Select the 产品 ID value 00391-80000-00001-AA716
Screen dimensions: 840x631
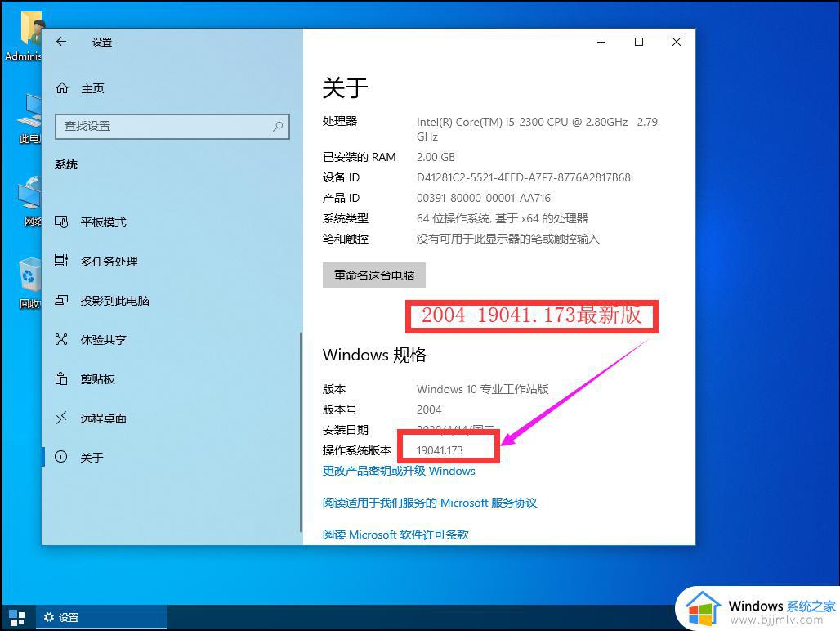[x=483, y=198]
